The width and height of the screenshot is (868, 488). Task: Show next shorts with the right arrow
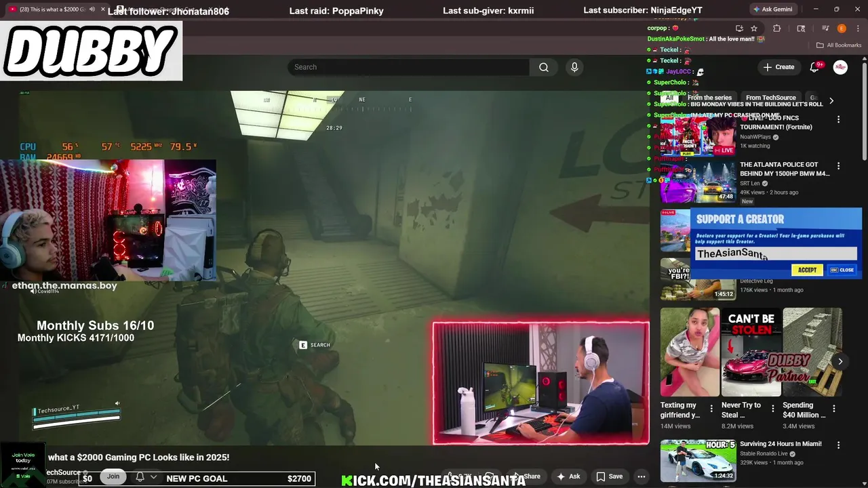click(x=840, y=361)
